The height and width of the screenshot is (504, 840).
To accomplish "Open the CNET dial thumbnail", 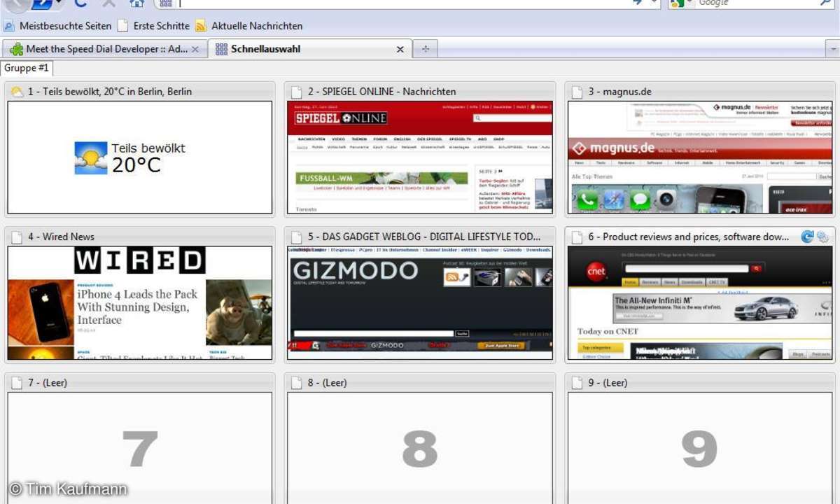I will tap(700, 303).
